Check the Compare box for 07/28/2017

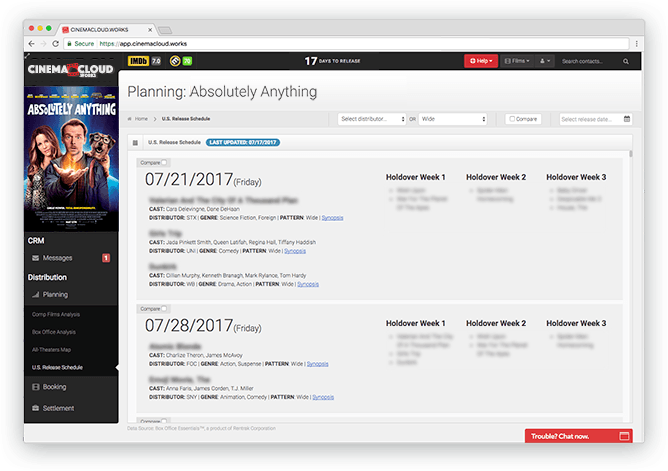coord(165,309)
